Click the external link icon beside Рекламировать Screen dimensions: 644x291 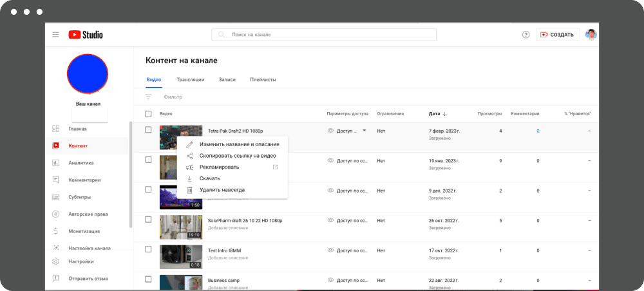click(x=276, y=167)
